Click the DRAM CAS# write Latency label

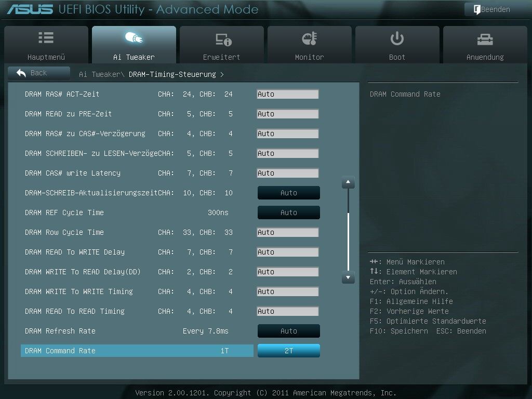[x=73, y=173]
